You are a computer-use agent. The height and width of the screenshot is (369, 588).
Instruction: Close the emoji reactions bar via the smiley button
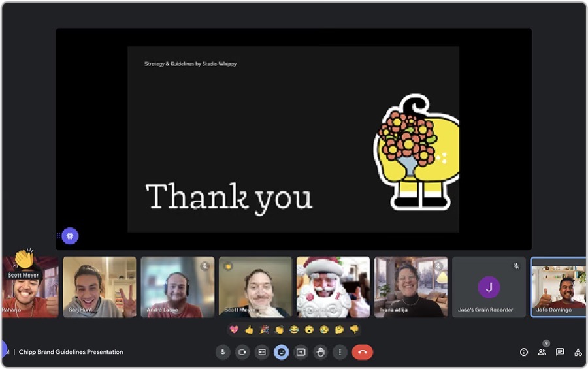(281, 352)
